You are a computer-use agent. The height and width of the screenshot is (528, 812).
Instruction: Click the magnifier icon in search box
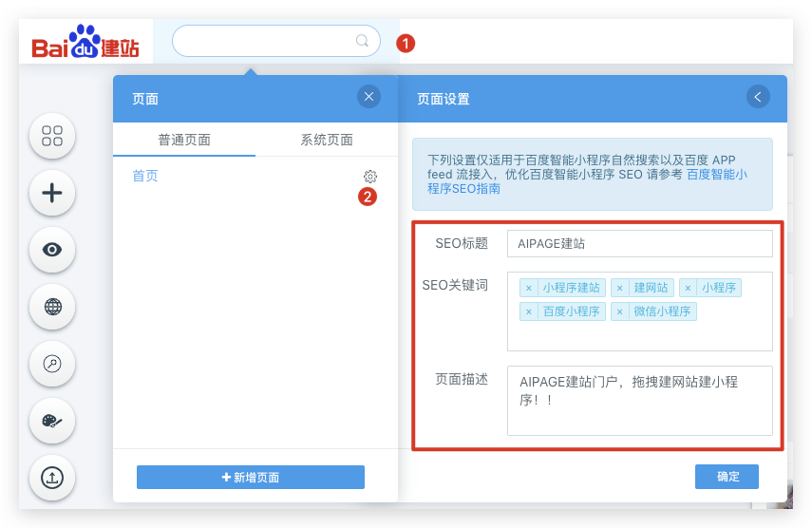362,41
